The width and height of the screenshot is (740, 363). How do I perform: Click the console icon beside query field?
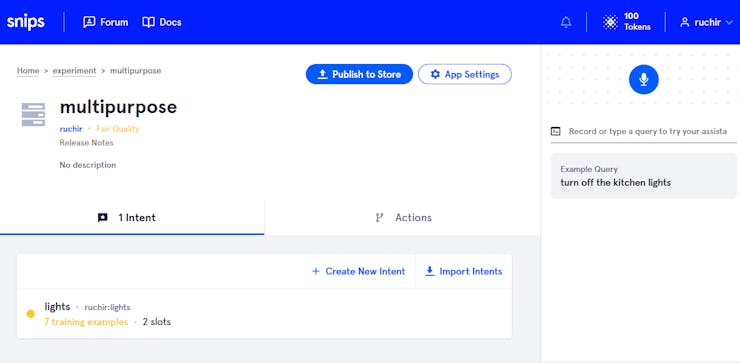[x=556, y=131]
